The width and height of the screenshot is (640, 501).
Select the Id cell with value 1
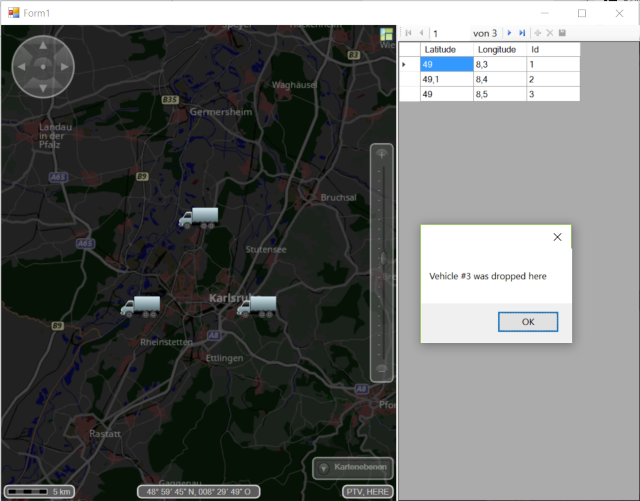click(553, 64)
